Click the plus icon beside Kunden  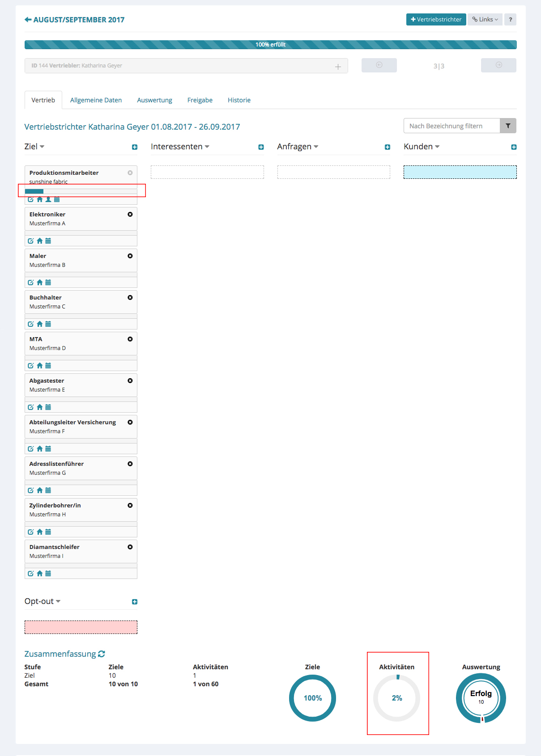pyautogui.click(x=514, y=147)
